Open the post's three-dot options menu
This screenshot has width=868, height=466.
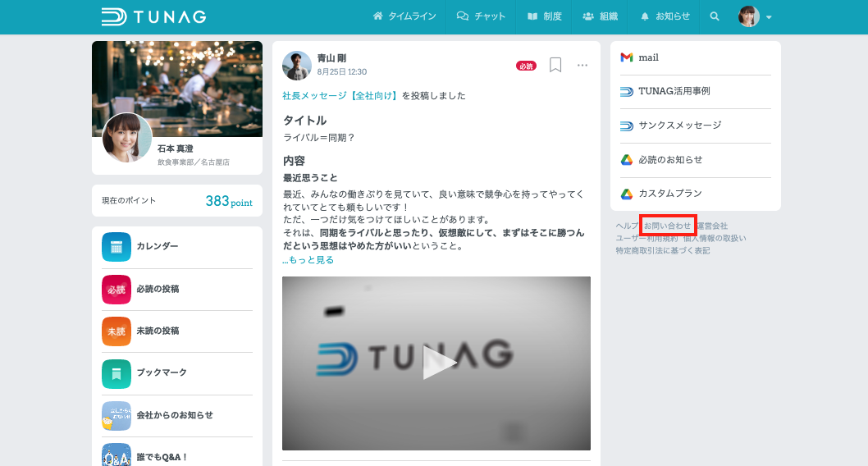pos(582,66)
